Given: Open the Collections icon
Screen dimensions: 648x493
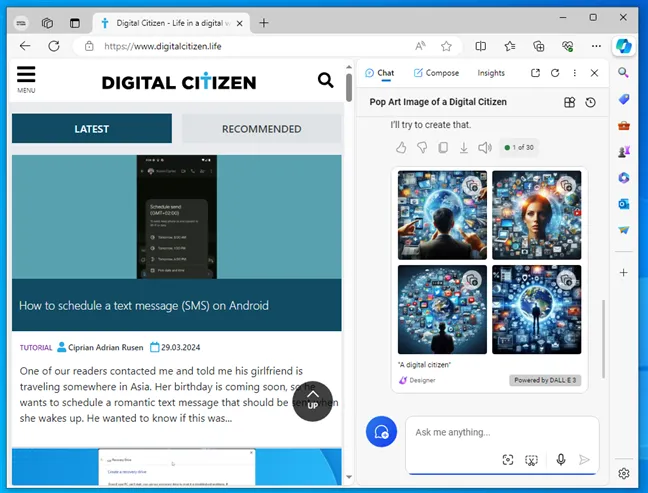Looking at the screenshot, I should [x=538, y=46].
